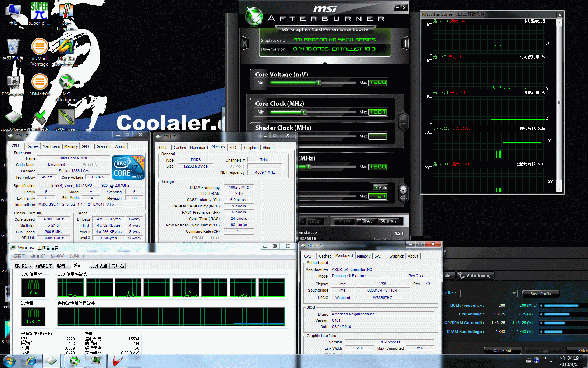Toggle the User Define fan button
This screenshot has width=588, height=368.
[x=403, y=193]
